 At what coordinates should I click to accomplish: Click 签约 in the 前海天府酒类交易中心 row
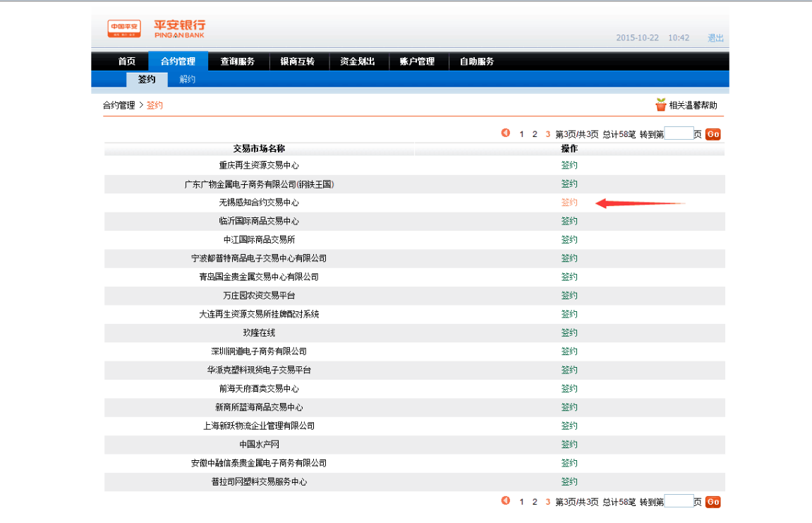[x=569, y=388]
